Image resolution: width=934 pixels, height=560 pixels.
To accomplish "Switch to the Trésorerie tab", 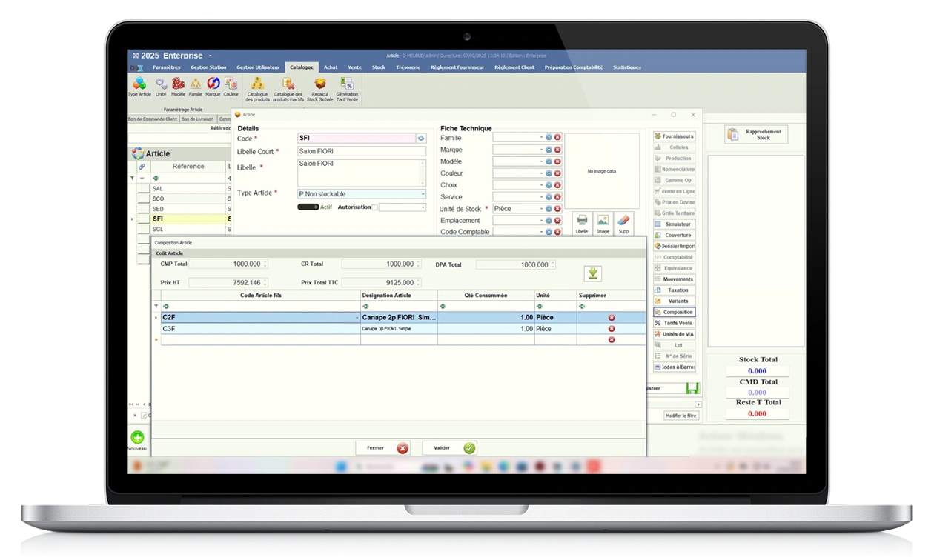I will (408, 67).
